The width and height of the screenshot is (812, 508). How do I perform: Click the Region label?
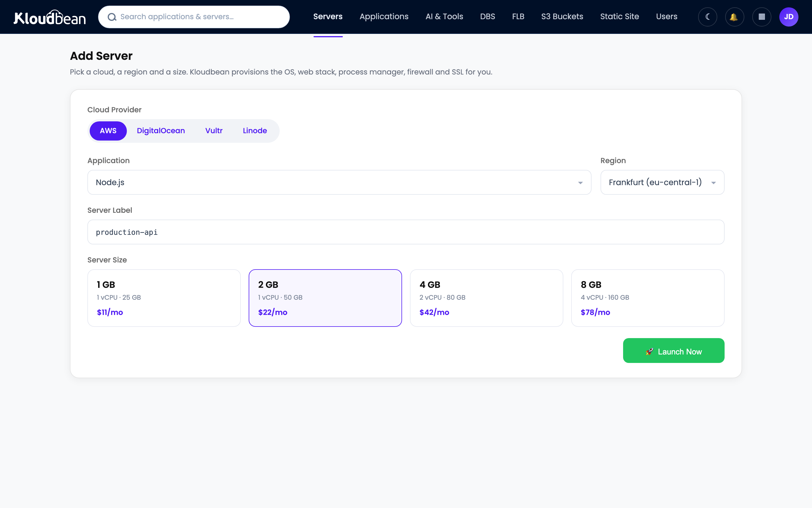pos(613,161)
